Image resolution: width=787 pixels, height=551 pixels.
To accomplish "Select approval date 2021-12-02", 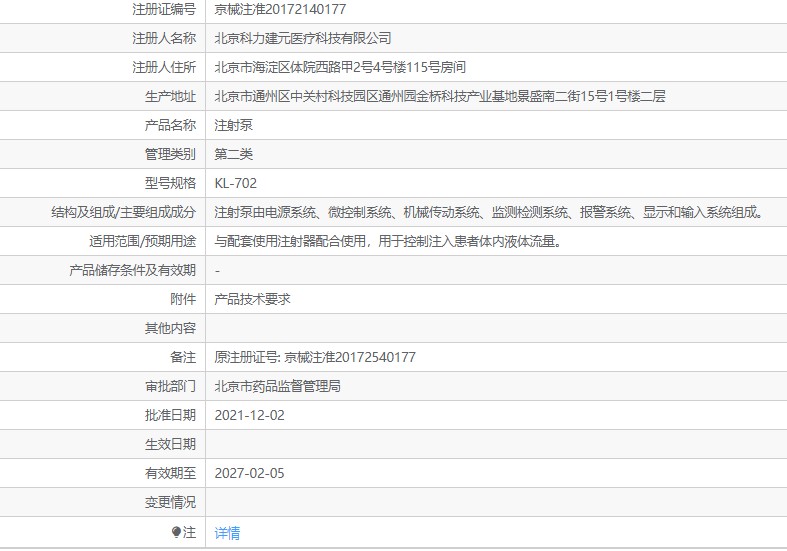I will pyautogui.click(x=249, y=416).
